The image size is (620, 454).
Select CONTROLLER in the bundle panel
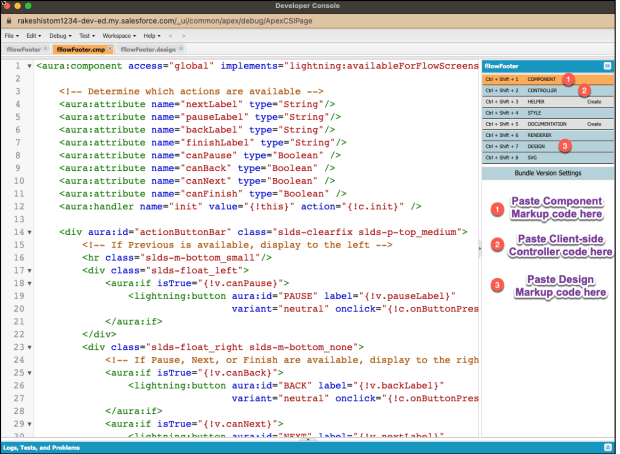544,90
